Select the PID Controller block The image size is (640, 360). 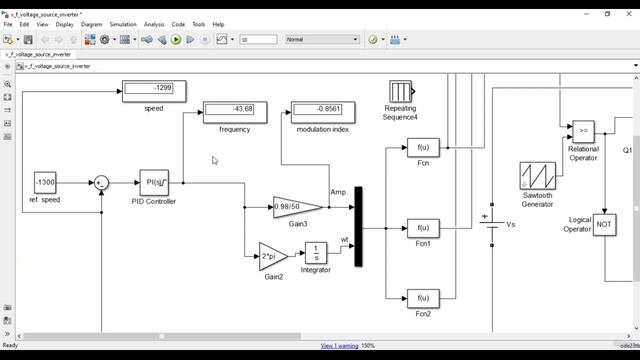pyautogui.click(x=154, y=183)
